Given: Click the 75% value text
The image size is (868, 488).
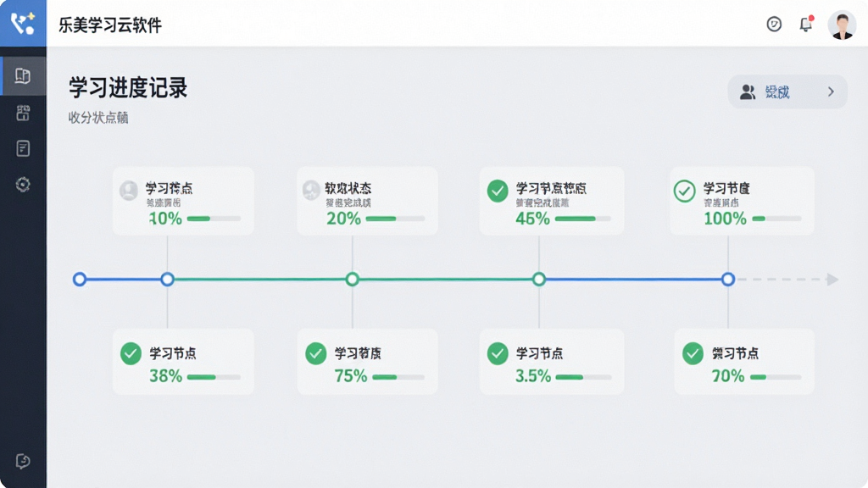Looking at the screenshot, I should click(x=350, y=376).
